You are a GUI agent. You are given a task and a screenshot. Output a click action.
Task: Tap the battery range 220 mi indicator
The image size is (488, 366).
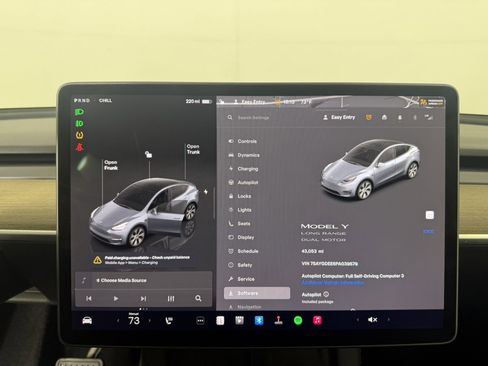pos(198,101)
